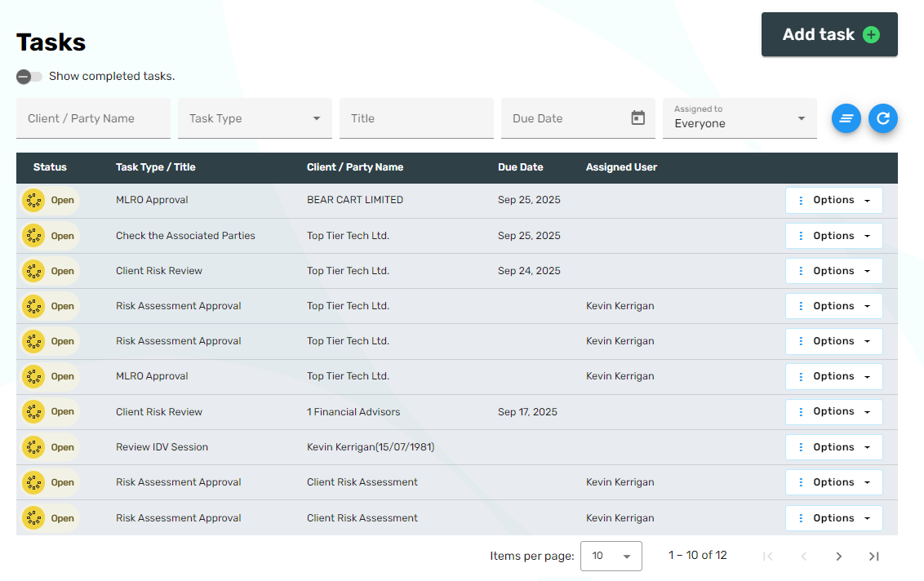Focus the Title filter input
Image resolution: width=924 pixels, height=581 pixels.
pyautogui.click(x=416, y=118)
